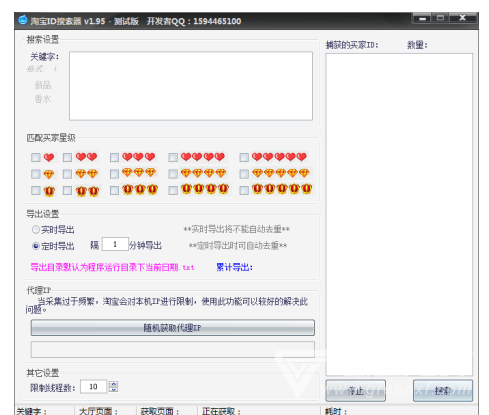Viewport: 489px width, 415px height.
Task: Select the 定时导出 radio option
Action: click(x=36, y=246)
